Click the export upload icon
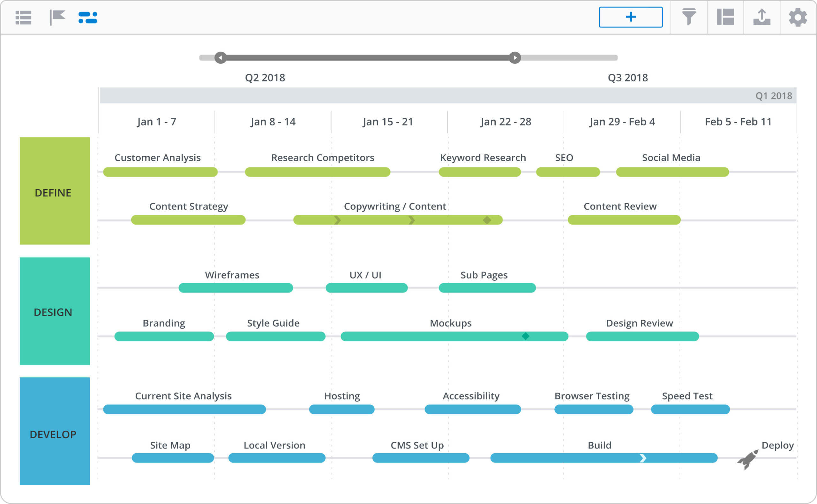Image resolution: width=817 pixels, height=504 pixels. click(x=762, y=17)
